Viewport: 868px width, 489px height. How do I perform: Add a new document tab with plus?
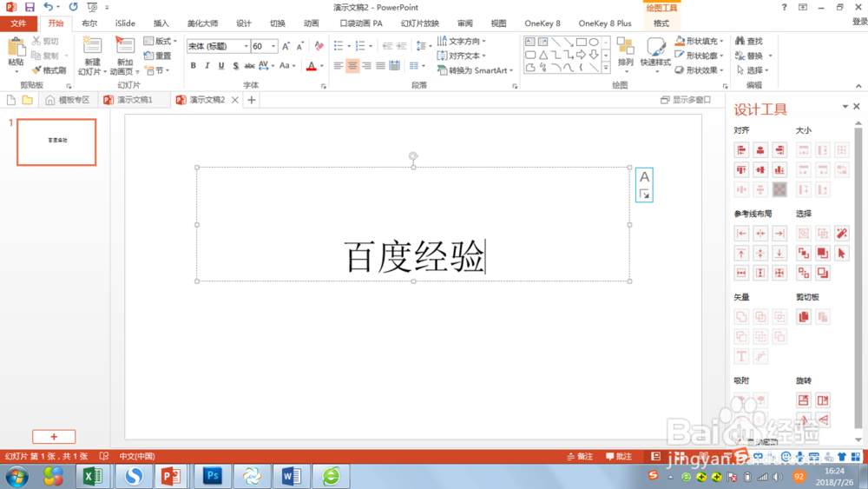tap(252, 100)
